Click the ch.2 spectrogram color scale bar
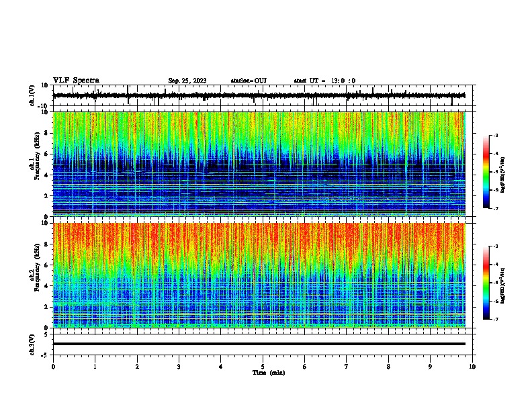Viewport: 532px width, 411px height. tap(486, 283)
